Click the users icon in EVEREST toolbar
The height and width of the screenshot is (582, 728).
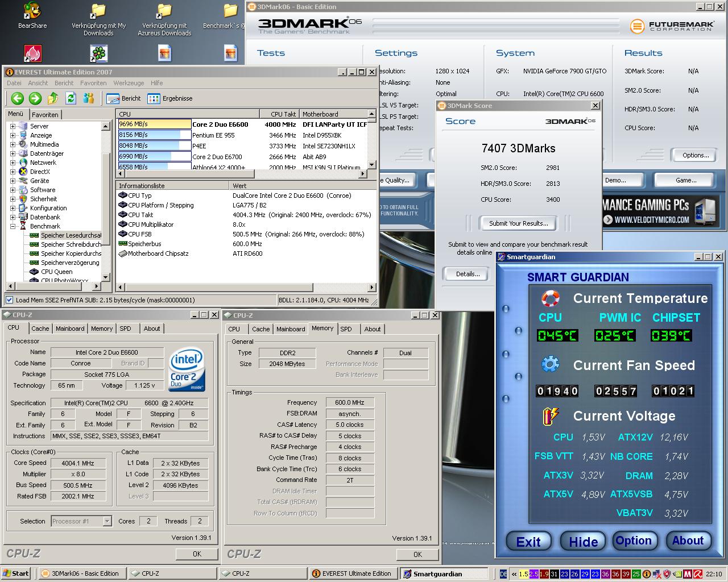click(x=88, y=98)
